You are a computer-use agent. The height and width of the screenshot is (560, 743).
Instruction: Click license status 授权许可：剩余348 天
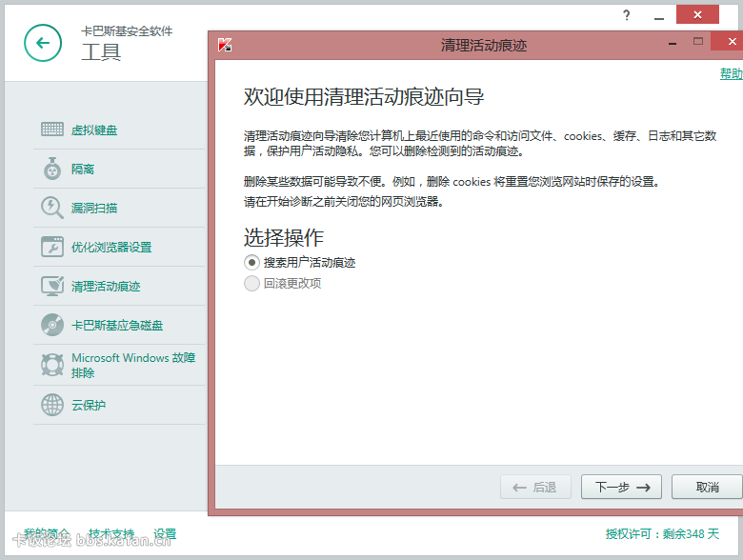(x=662, y=534)
